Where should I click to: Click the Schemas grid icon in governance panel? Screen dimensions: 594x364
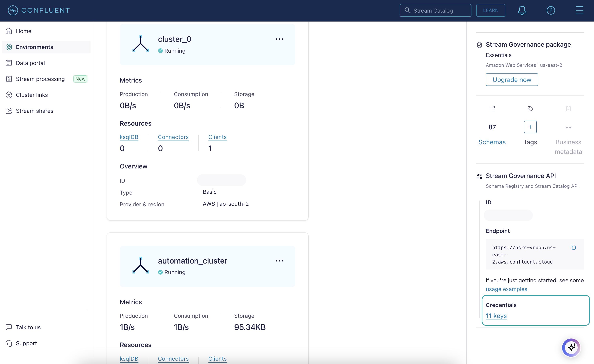(492, 108)
